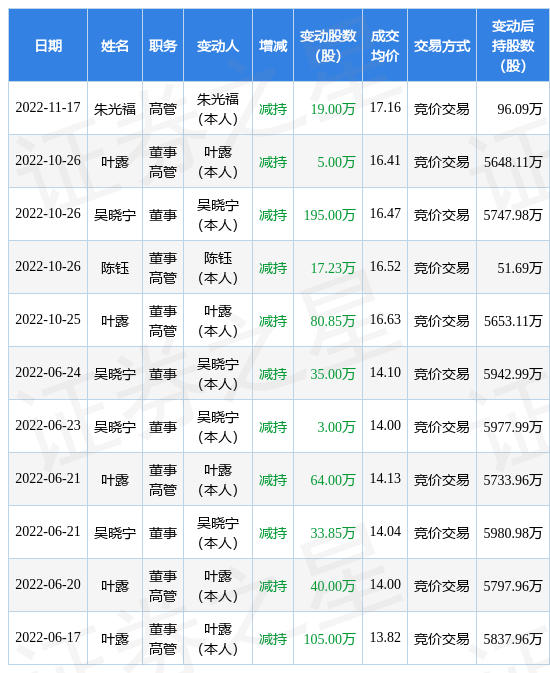Click the name 朱光福 in first row
Screen dimensions: 550x673
(x=115, y=109)
